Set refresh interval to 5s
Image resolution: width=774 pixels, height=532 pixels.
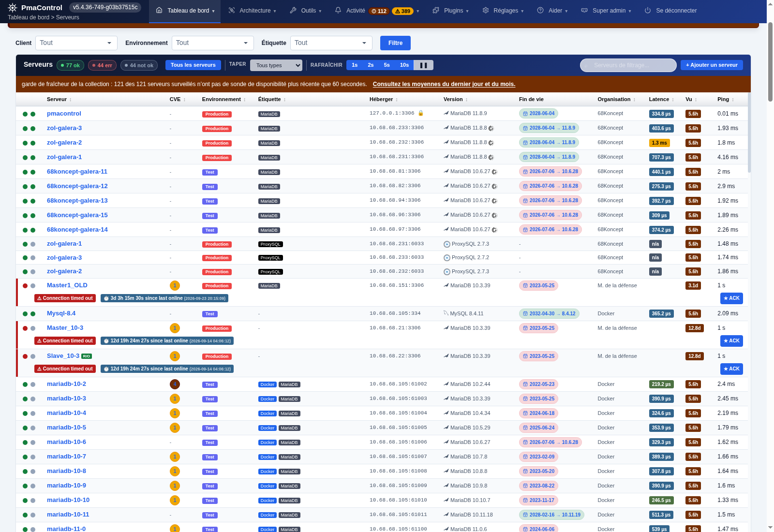tap(387, 65)
